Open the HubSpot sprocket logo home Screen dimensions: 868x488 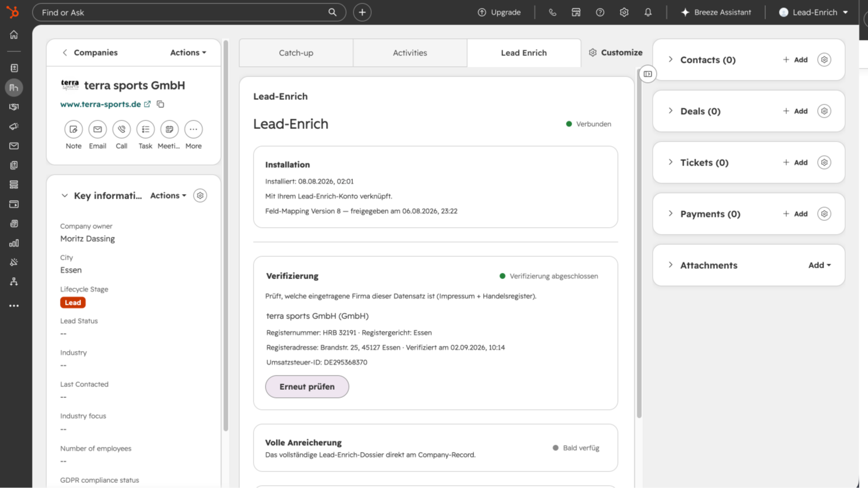(x=13, y=12)
